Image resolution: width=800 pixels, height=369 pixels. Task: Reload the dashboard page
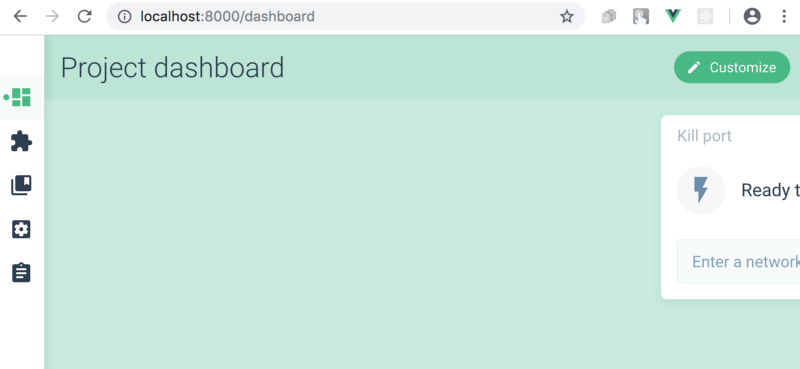point(84,16)
